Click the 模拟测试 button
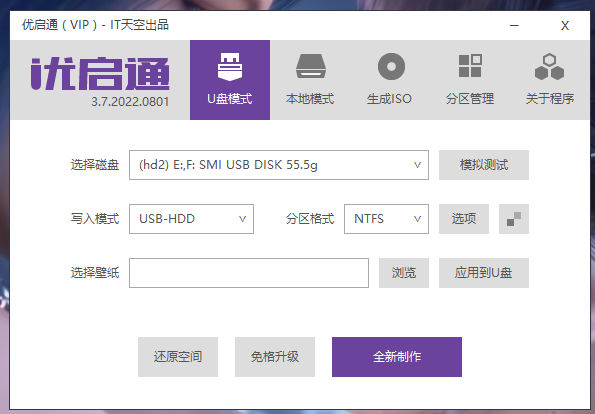Screen dimensions: 595x414 click(x=484, y=165)
